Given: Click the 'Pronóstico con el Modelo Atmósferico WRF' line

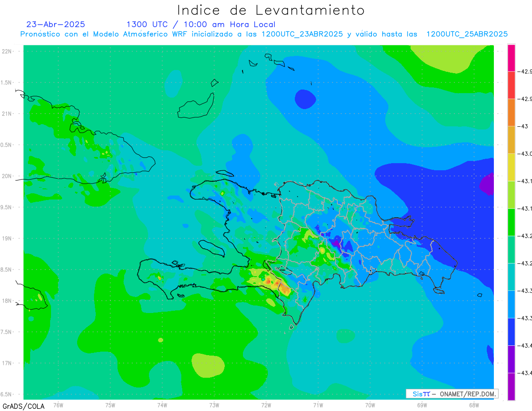Looking at the screenshot, I should [264, 34].
